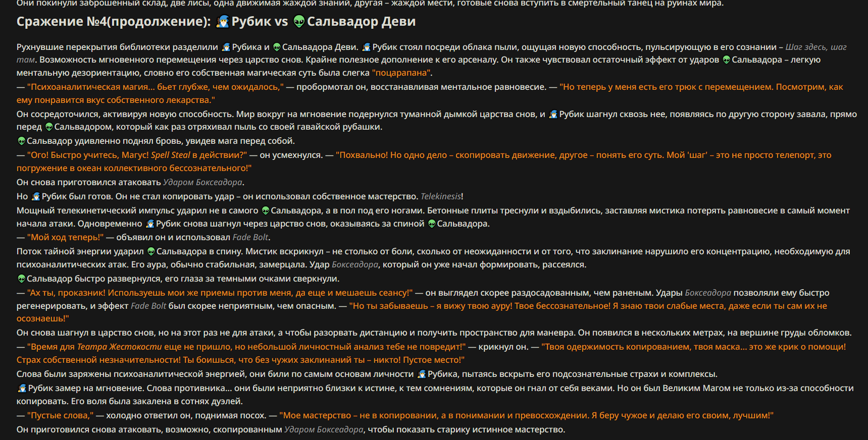
Task: Click wizard emoji before 'Рубик замер на мгновение'
Action: (x=22, y=388)
